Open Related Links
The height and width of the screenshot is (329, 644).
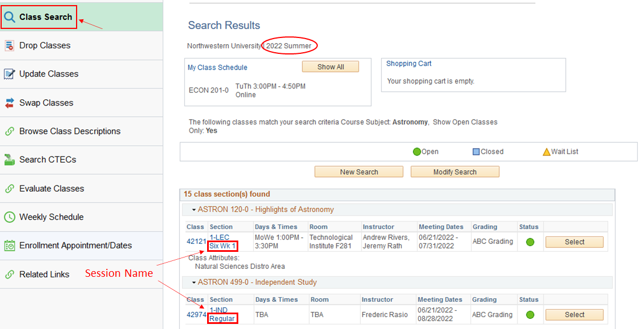(81, 275)
